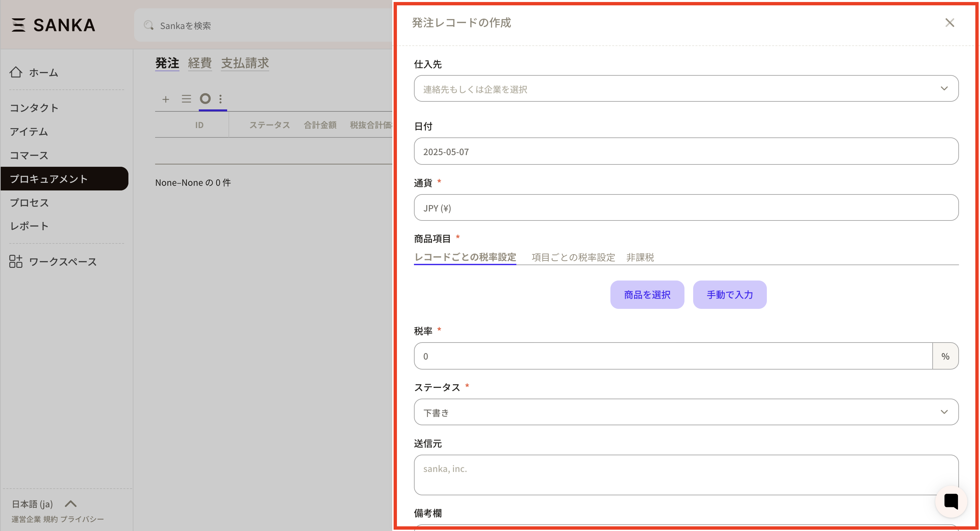The image size is (980, 531).
Task: Go to ホーム via house icon
Action: click(16, 72)
